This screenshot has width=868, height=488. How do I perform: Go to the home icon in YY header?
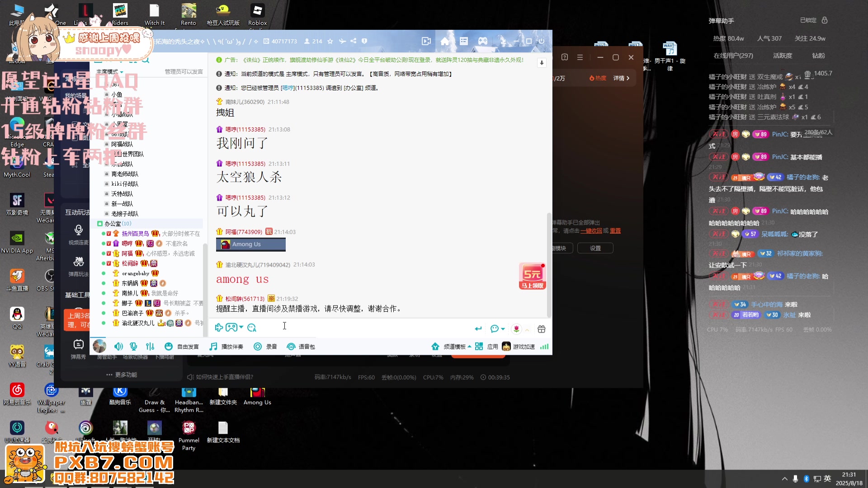point(445,41)
